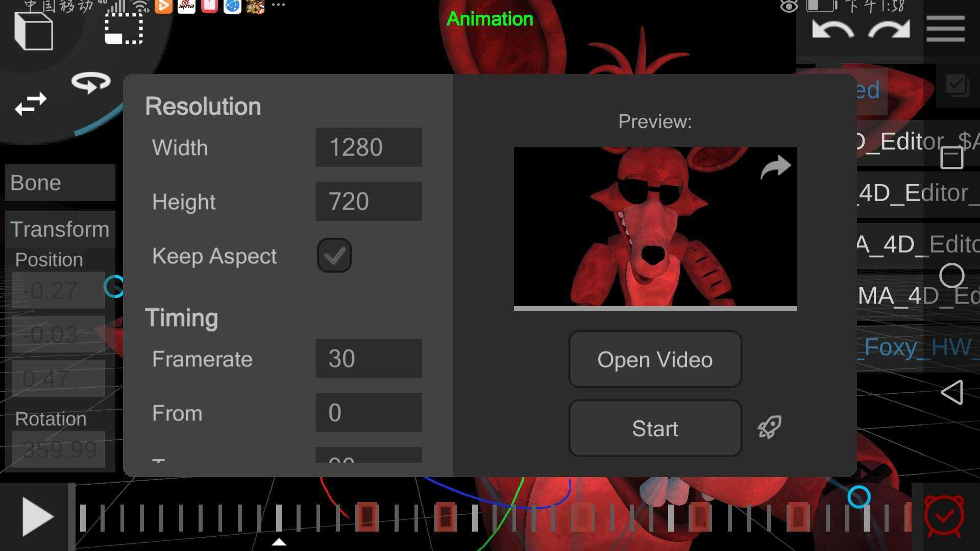Click the Sina app notification icon
This screenshot has width=980, height=551.
(186, 6)
